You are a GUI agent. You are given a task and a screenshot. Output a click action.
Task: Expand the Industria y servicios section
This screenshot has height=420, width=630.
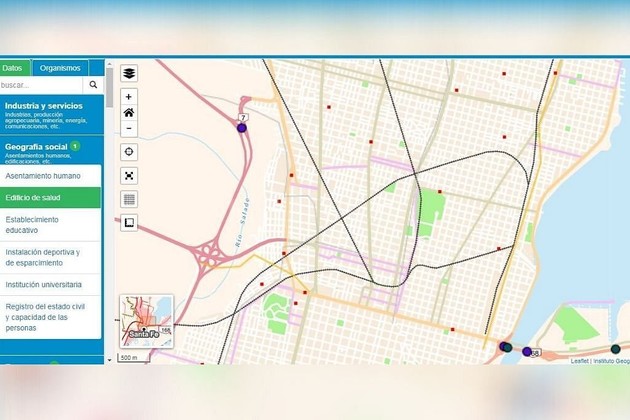pyautogui.click(x=50, y=115)
